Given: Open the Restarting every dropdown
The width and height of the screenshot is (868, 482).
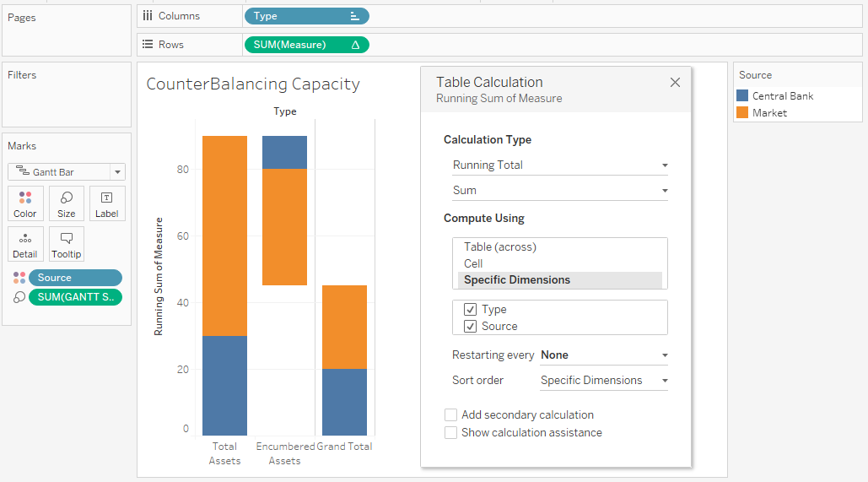Looking at the screenshot, I should 604,355.
